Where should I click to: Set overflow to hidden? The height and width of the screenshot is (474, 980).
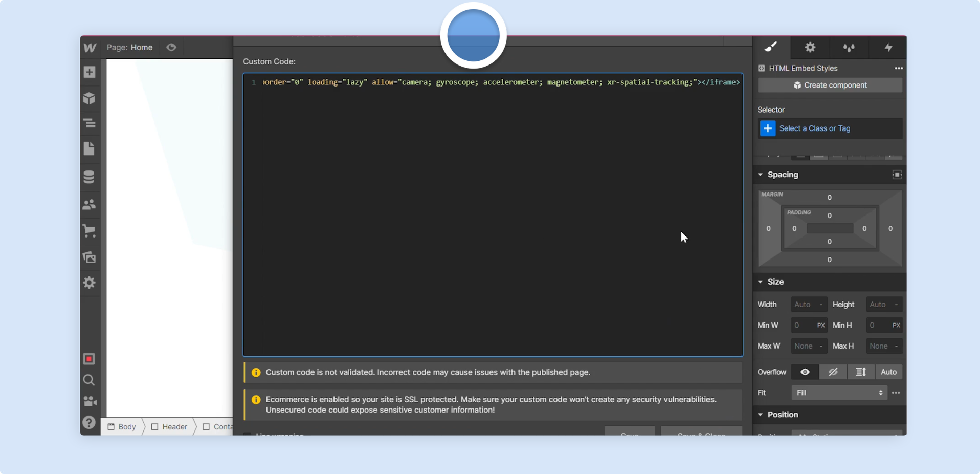(833, 372)
